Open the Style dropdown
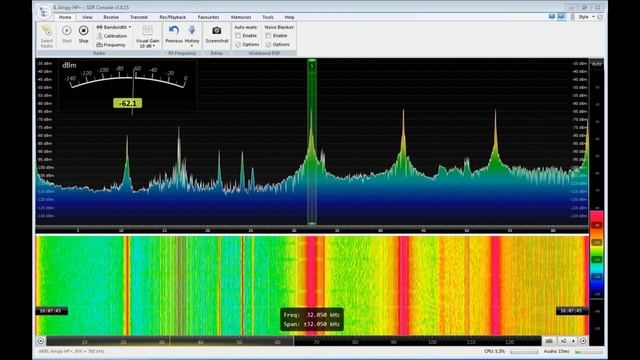The height and width of the screenshot is (360, 640). pos(587,17)
